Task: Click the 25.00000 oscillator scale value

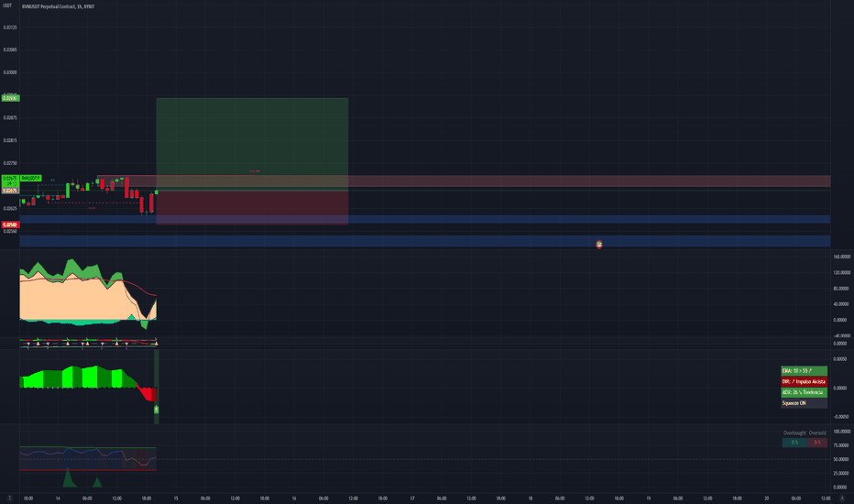Action: coord(841,474)
